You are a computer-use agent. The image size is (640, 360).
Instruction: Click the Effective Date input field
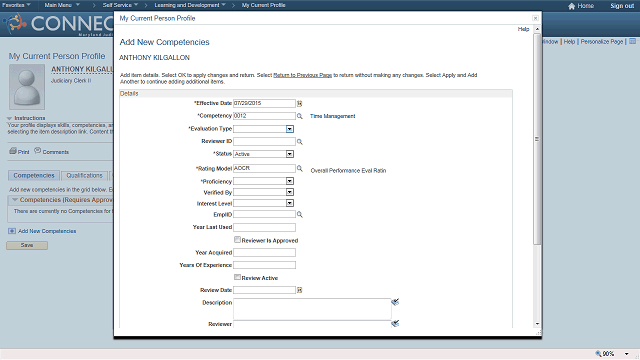point(264,103)
